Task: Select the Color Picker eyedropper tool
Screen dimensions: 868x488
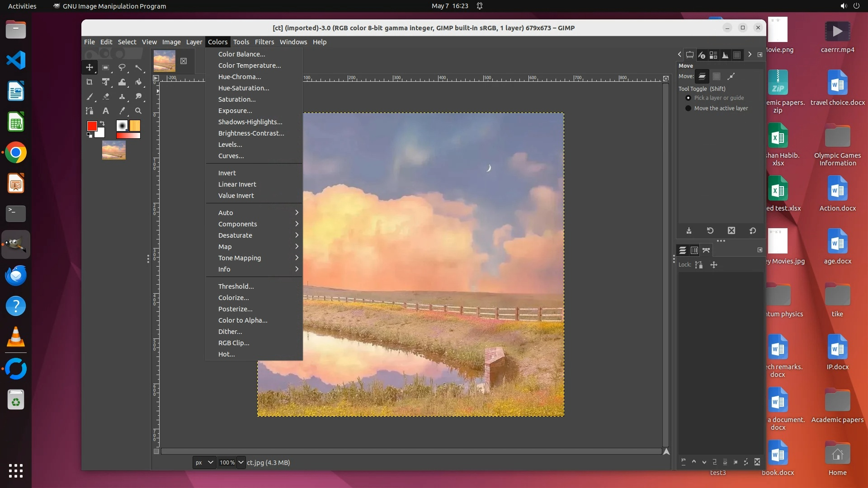Action: coord(122,111)
